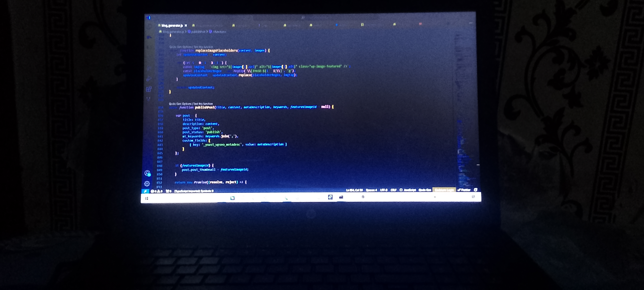The image size is (644, 290).
Task: Open the Extensions view in activity bar
Action: [x=149, y=89]
